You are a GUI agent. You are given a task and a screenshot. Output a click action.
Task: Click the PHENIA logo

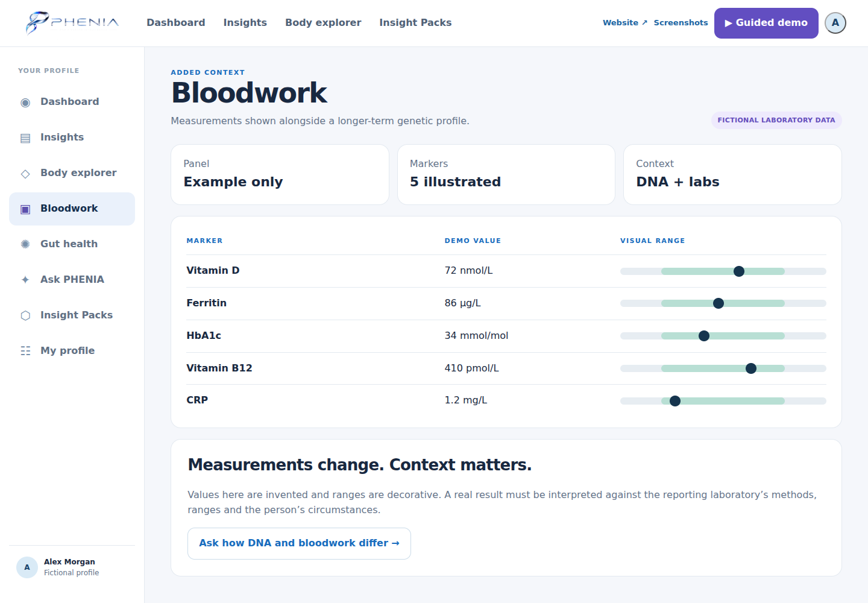pos(72,23)
